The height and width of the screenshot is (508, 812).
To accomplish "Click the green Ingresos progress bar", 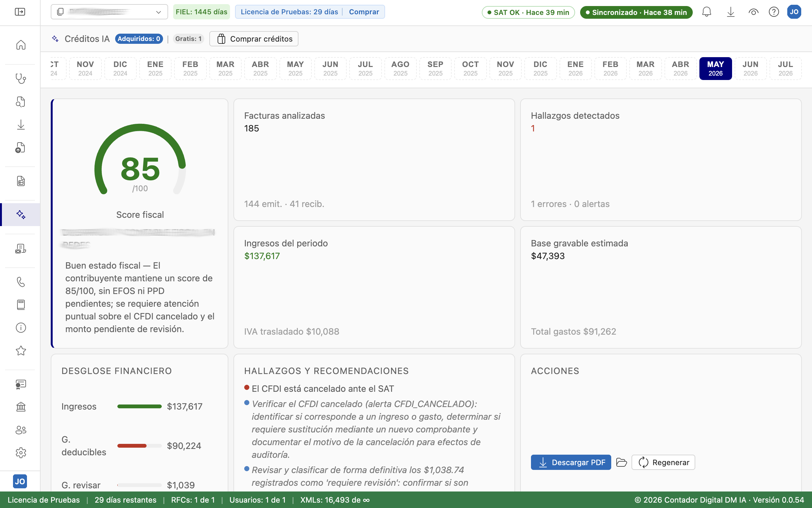I will [140, 406].
